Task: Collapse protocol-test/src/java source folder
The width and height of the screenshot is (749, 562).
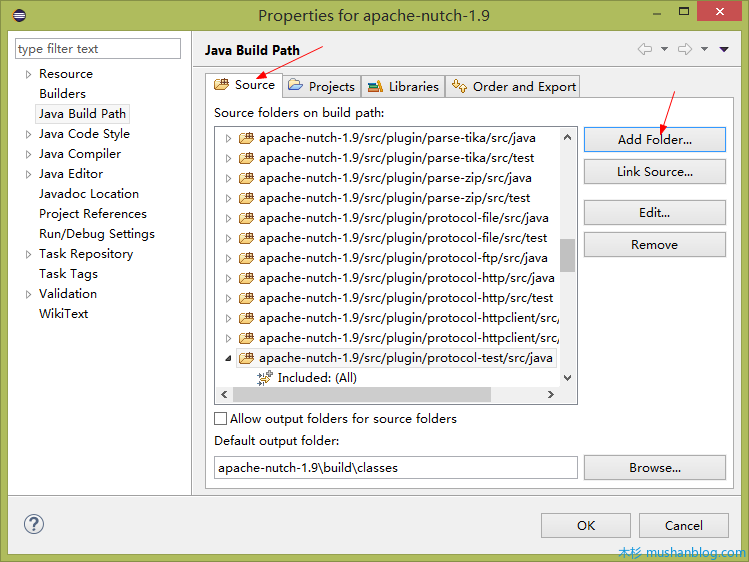Action: pyautogui.click(x=228, y=358)
